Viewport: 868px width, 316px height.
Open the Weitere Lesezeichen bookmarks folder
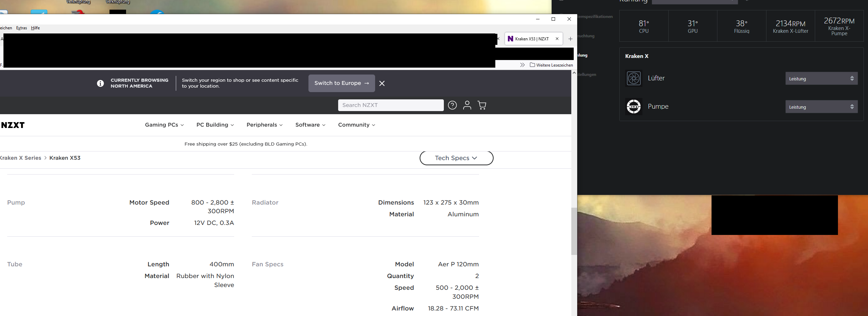pos(551,65)
